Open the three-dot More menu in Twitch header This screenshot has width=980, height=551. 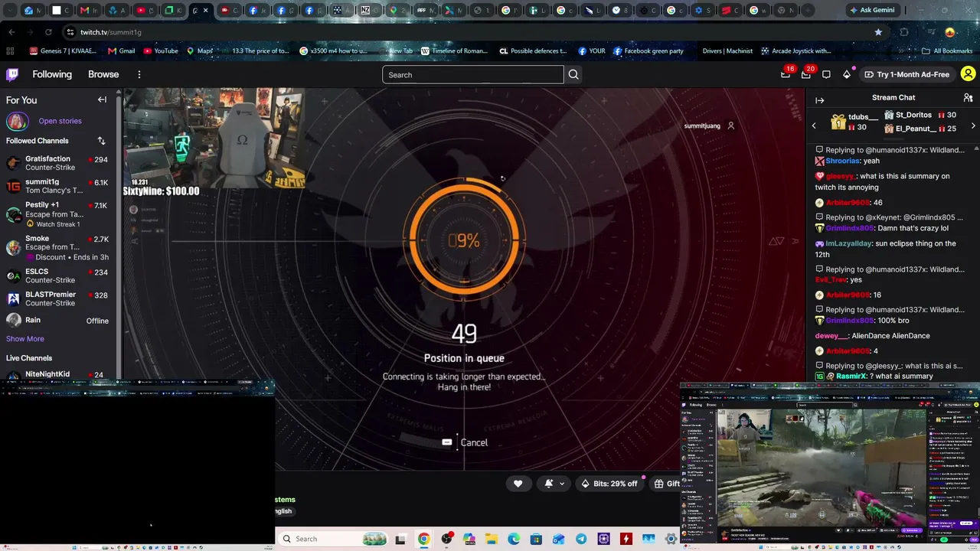pos(139,74)
